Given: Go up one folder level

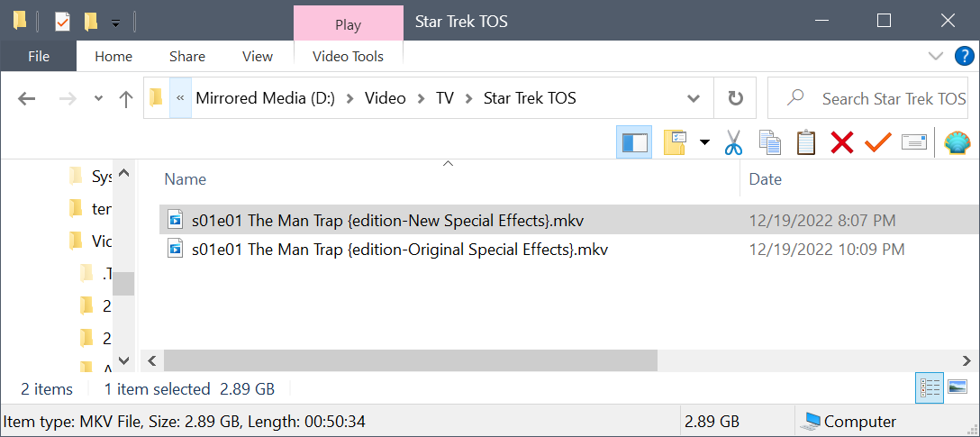Looking at the screenshot, I should [126, 98].
